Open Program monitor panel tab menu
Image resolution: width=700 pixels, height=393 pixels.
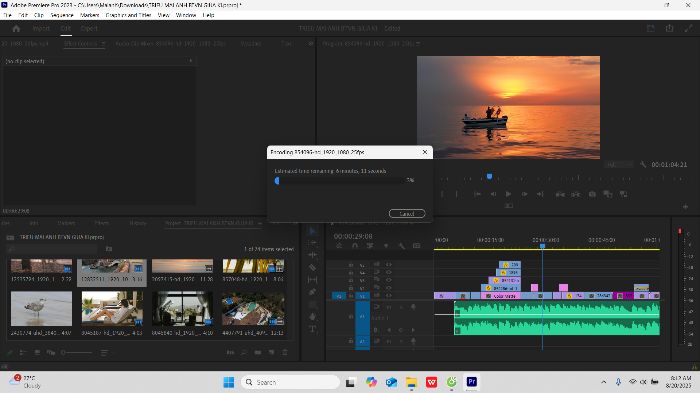tap(418, 44)
